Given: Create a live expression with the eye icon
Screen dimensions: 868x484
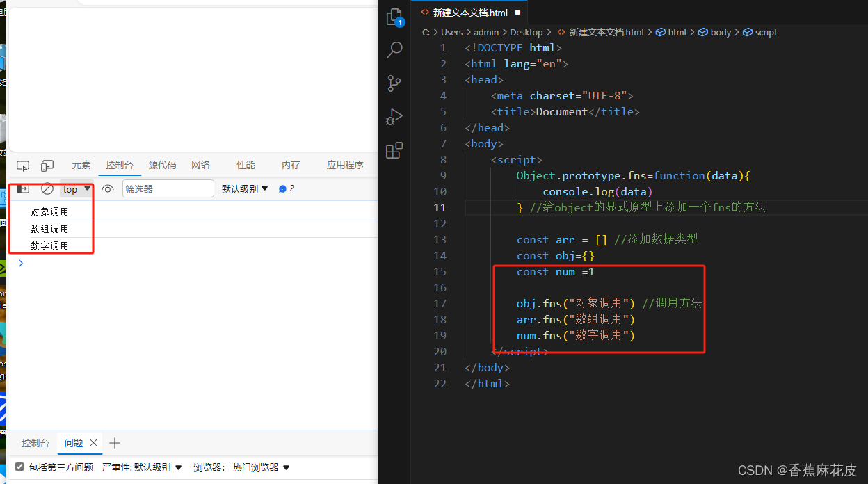Looking at the screenshot, I should point(107,188).
